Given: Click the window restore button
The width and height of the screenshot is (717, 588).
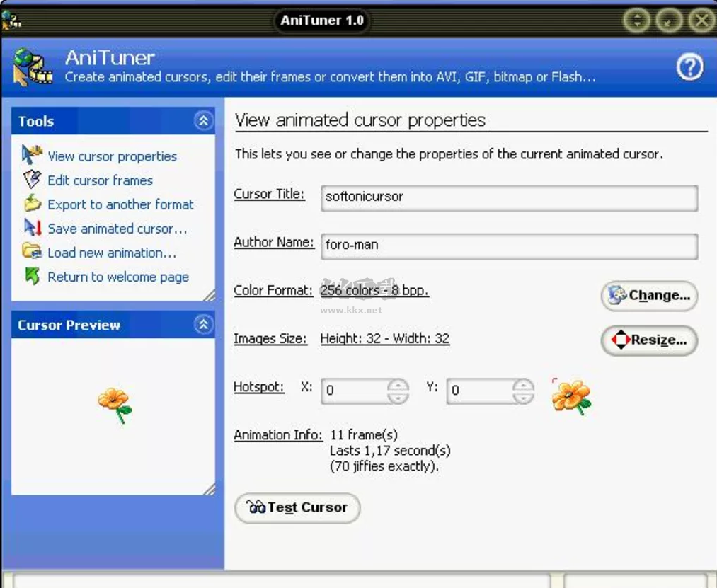Looking at the screenshot, I should tap(669, 20).
